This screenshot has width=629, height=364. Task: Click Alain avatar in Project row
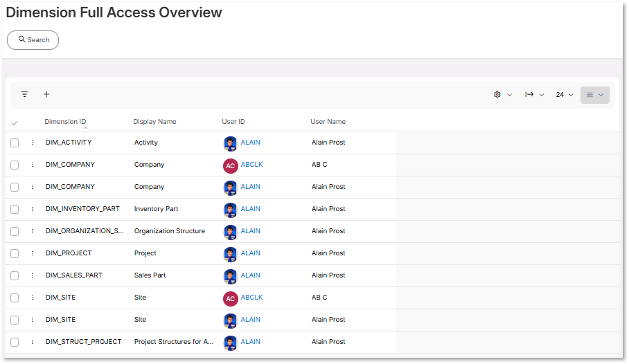(x=230, y=254)
